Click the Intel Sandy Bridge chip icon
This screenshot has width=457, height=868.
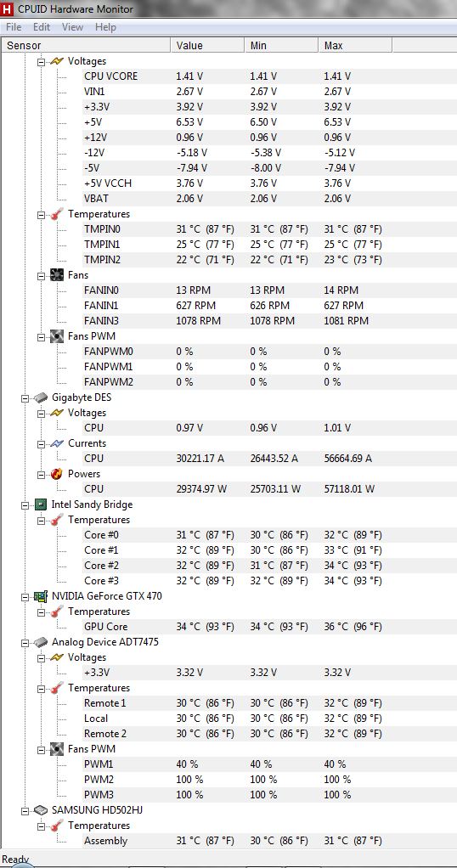pos(41,504)
